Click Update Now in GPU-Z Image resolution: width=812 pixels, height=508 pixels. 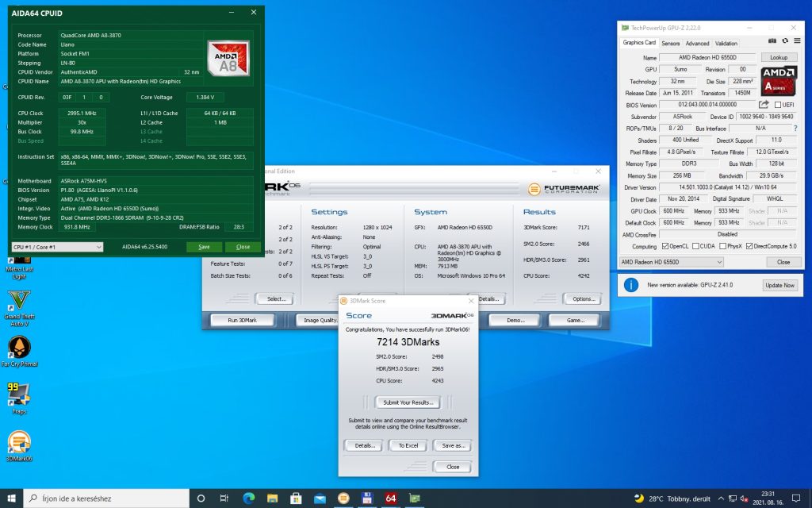coord(780,285)
